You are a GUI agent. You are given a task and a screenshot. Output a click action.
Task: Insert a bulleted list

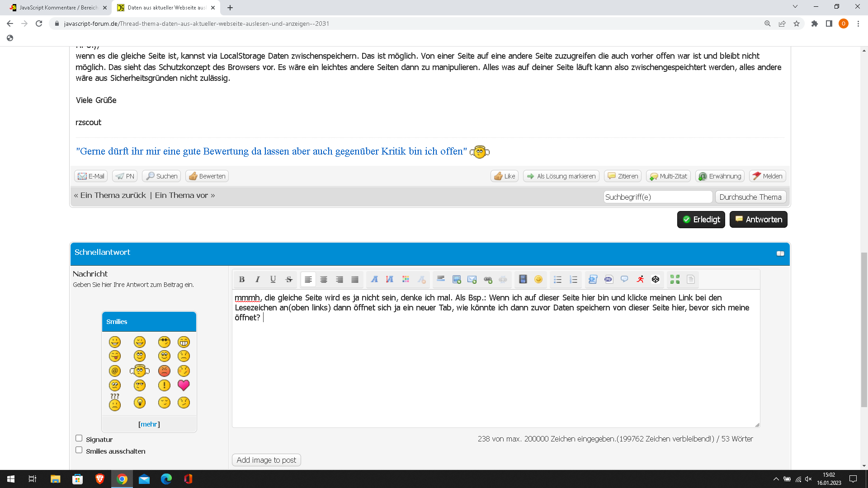tap(558, 280)
